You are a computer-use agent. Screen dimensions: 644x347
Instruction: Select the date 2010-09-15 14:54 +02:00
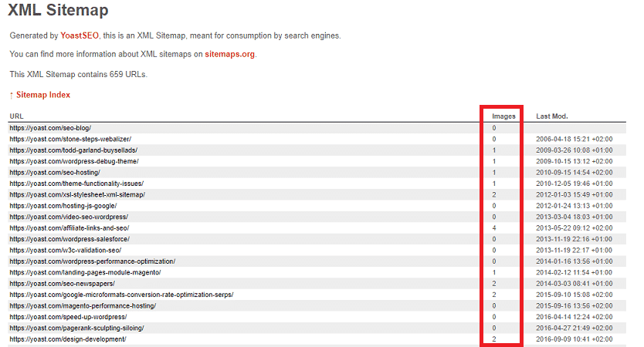tap(575, 172)
